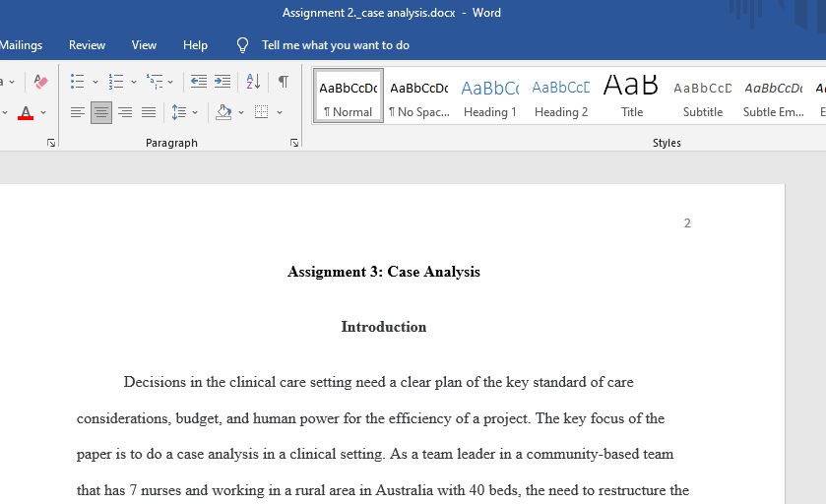
Task: Click the line starting with Decisions in the clinical
Action: (x=378, y=382)
